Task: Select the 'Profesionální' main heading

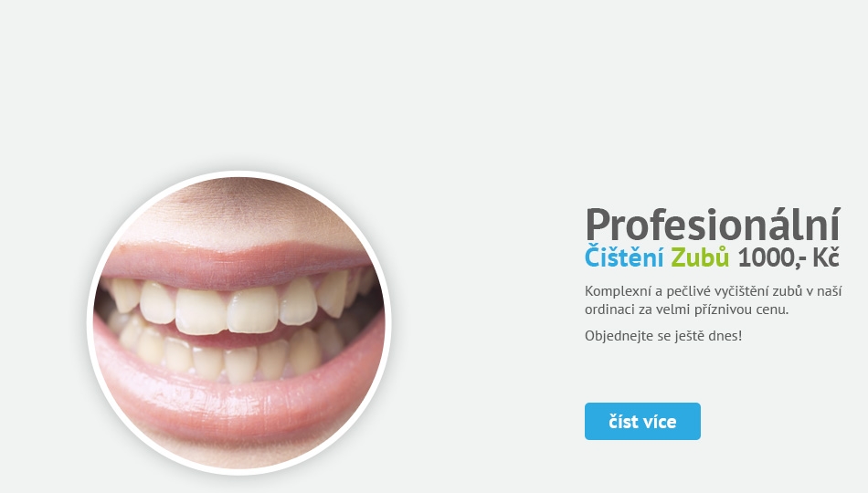Action: pyautogui.click(x=713, y=225)
